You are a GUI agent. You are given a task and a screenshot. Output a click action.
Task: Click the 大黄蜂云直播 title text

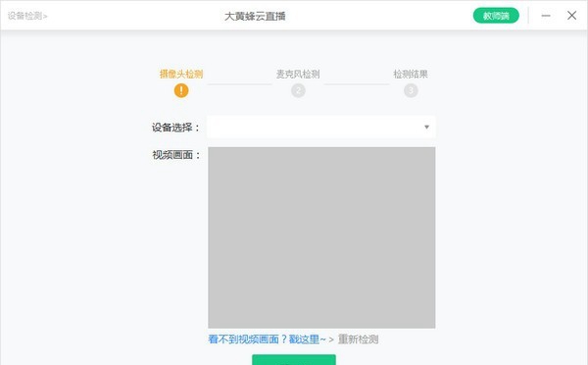(255, 16)
